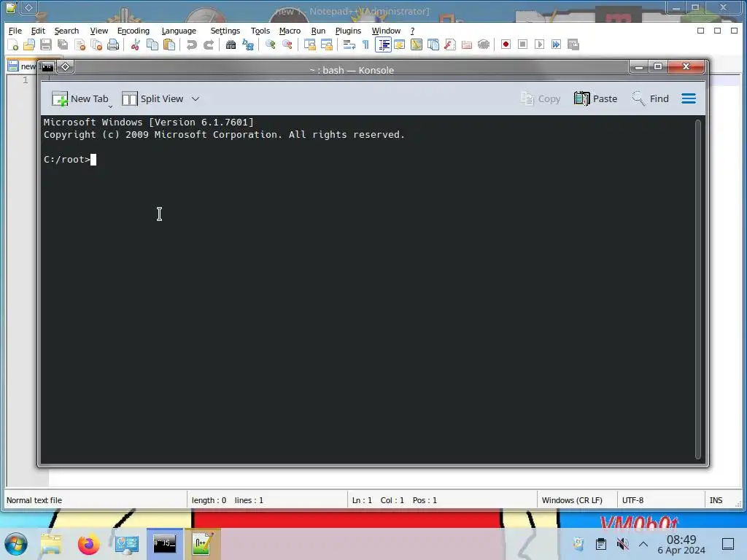This screenshot has width=747, height=560.
Task: Click the Undo arrow in Notepad++ toolbar
Action: pyautogui.click(x=192, y=44)
